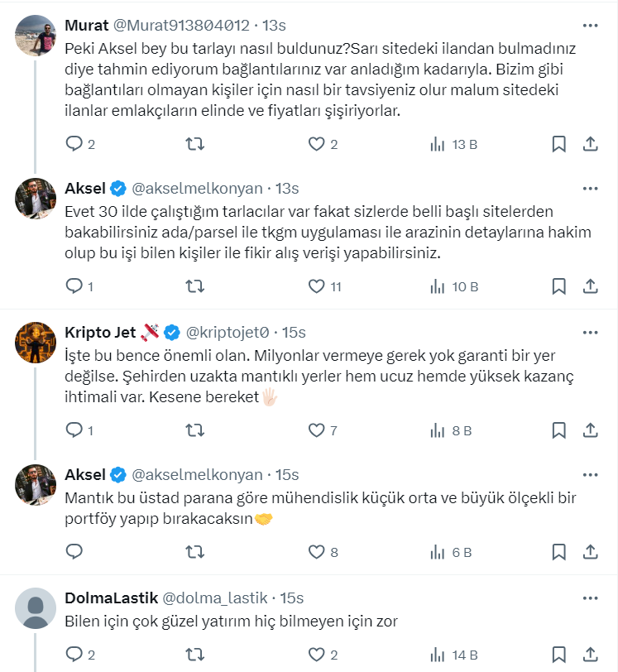Click Murat's profile avatar
The image size is (618, 672).
[x=36, y=35]
